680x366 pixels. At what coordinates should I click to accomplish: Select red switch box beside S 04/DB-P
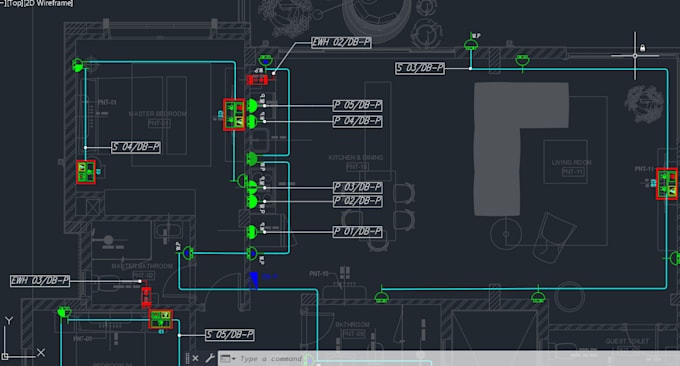[86, 172]
